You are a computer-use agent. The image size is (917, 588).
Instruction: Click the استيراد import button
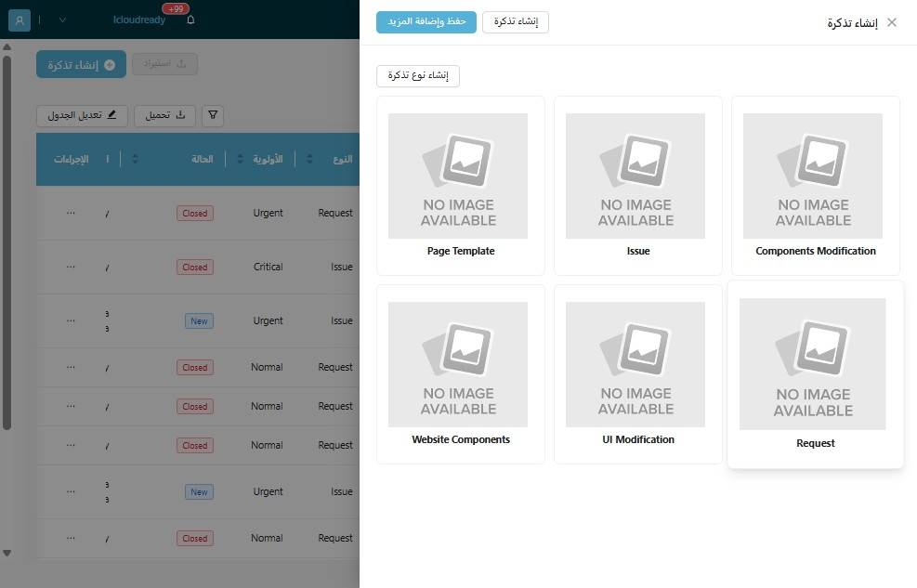(165, 64)
